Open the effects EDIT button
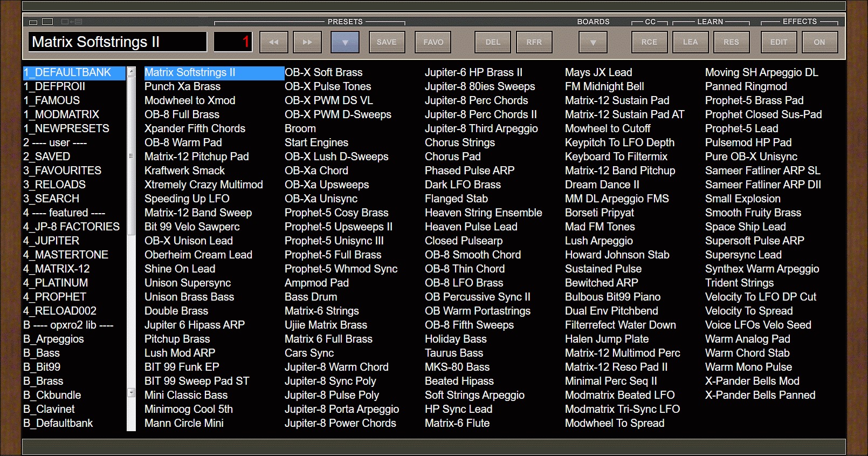This screenshot has height=456, width=868. coord(779,42)
